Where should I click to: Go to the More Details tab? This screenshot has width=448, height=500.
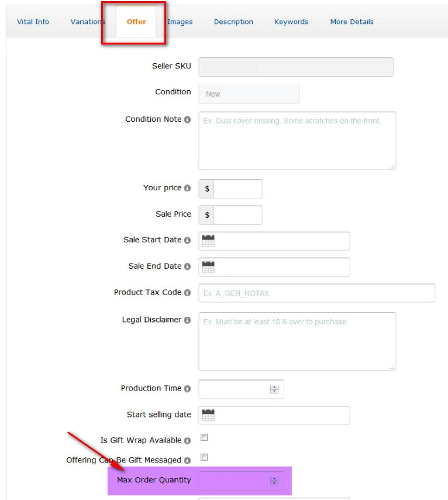coord(351,22)
